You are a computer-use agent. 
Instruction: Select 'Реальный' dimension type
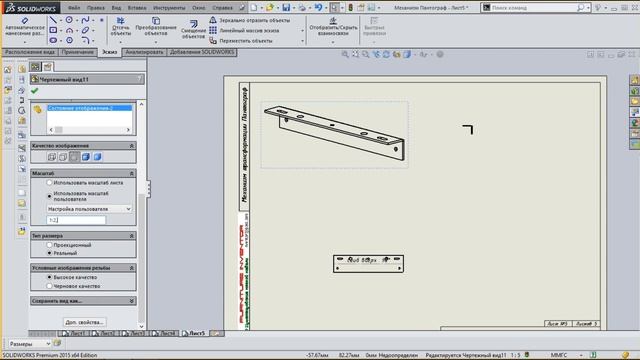[49, 253]
